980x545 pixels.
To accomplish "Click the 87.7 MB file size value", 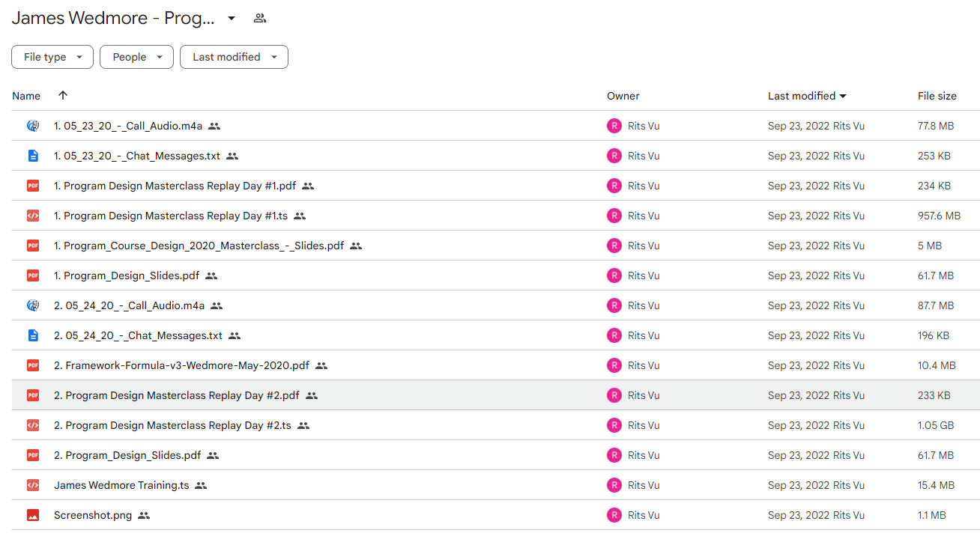I will 936,305.
